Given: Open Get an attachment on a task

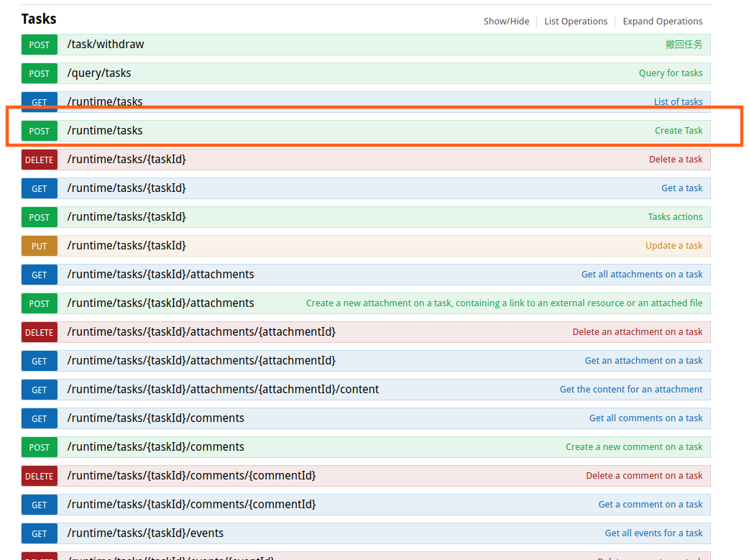Looking at the screenshot, I should click(643, 360).
